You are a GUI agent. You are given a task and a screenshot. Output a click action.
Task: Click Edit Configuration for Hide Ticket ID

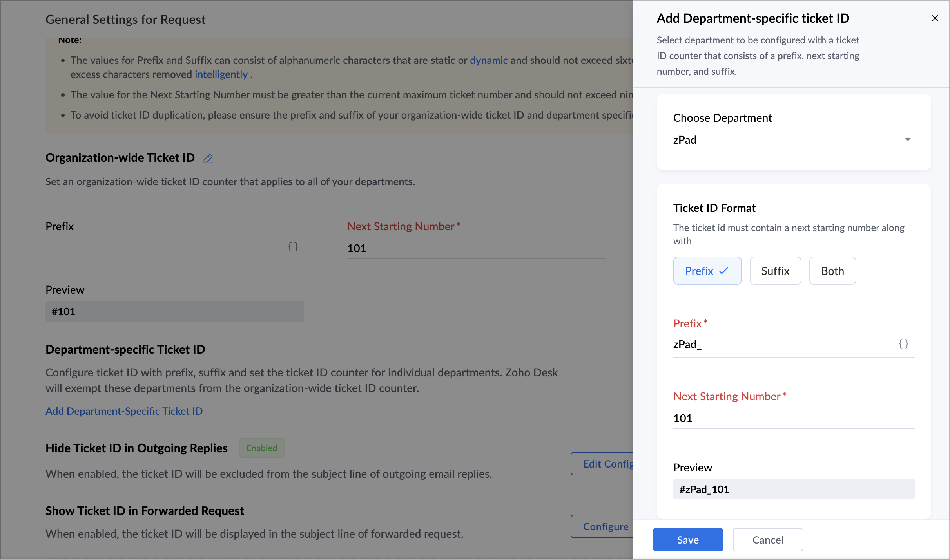pyautogui.click(x=603, y=464)
